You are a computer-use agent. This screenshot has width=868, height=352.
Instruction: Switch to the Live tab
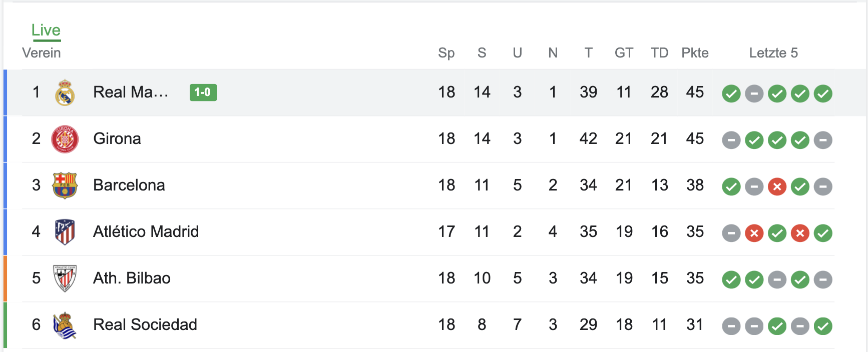[x=46, y=30]
